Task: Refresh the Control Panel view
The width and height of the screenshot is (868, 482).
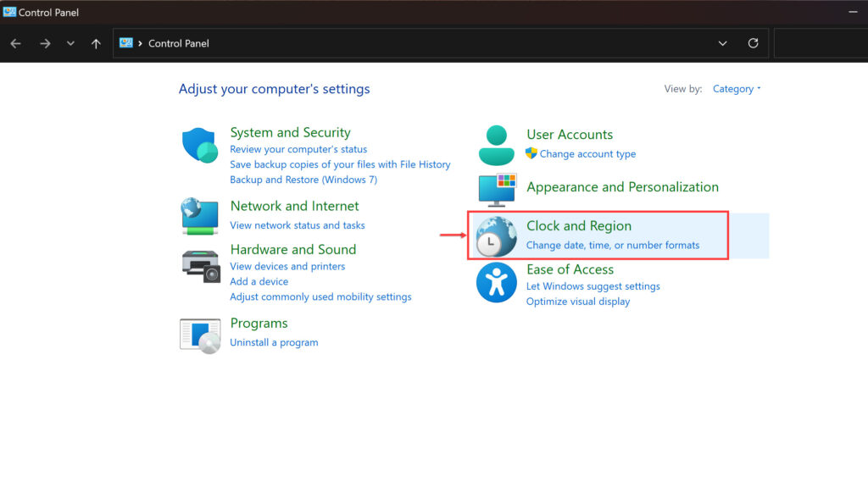Action: point(753,43)
